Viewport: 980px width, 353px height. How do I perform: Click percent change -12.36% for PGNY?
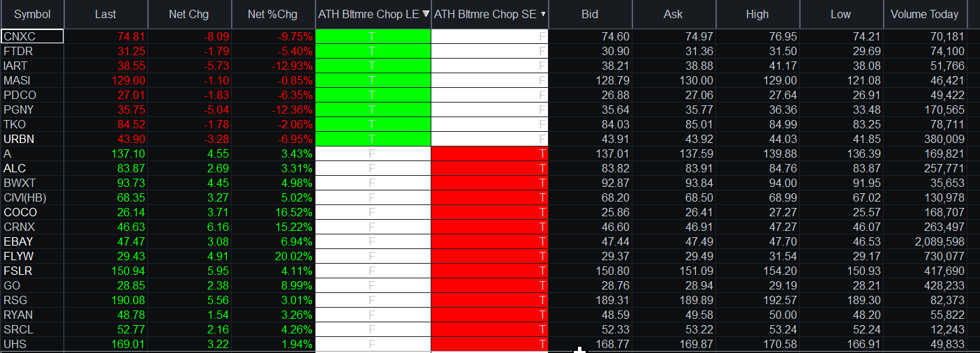[x=291, y=110]
